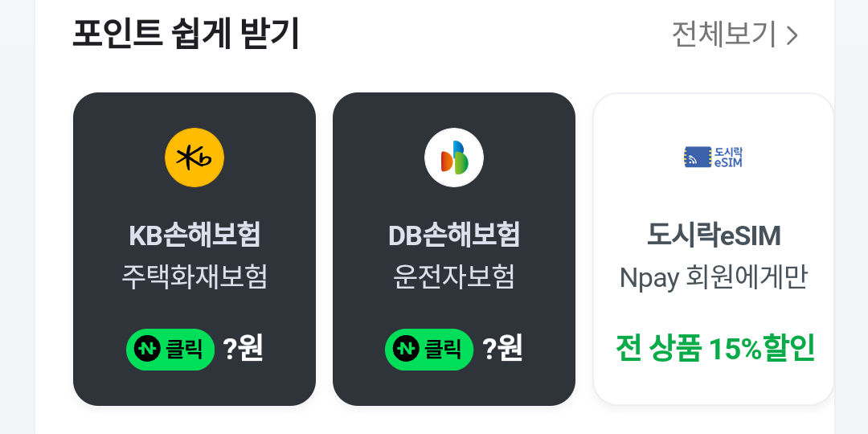The image size is (868, 434).
Task: Click the green 클릭 badge under 주택화재보험
Action: 170,350
